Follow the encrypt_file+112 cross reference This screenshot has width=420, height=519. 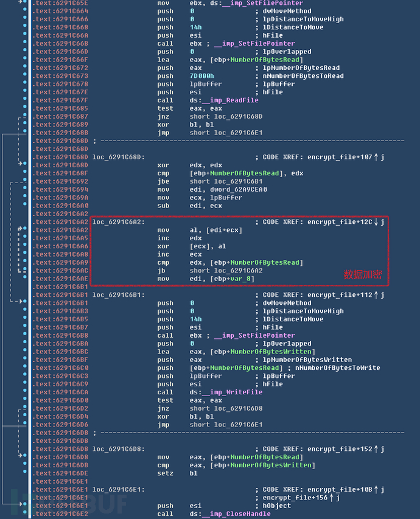click(x=340, y=295)
